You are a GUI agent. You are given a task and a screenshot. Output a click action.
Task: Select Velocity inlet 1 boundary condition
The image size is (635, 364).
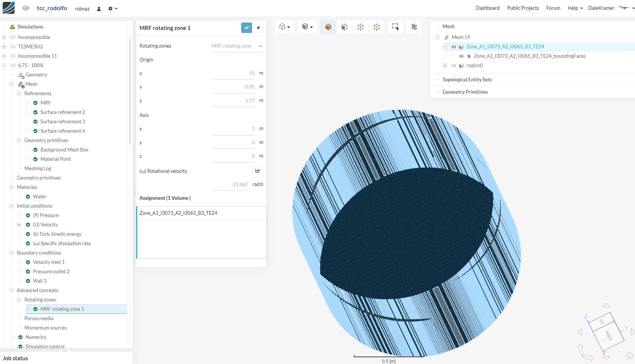[48, 262]
